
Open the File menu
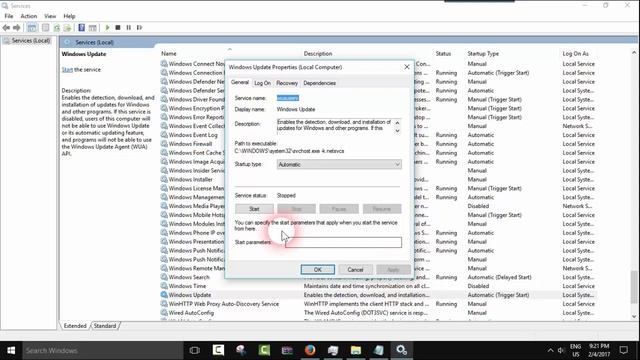(9, 16)
